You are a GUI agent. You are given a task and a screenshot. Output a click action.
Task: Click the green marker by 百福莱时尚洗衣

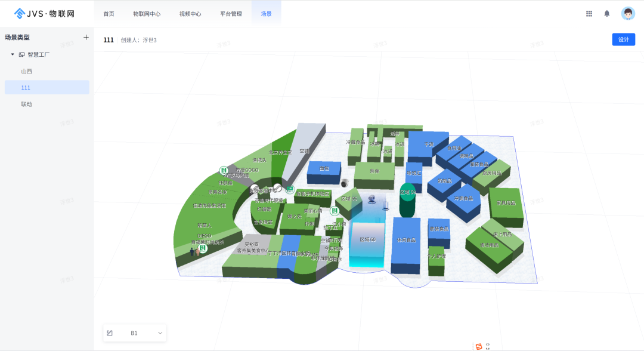pyautogui.click(x=203, y=248)
